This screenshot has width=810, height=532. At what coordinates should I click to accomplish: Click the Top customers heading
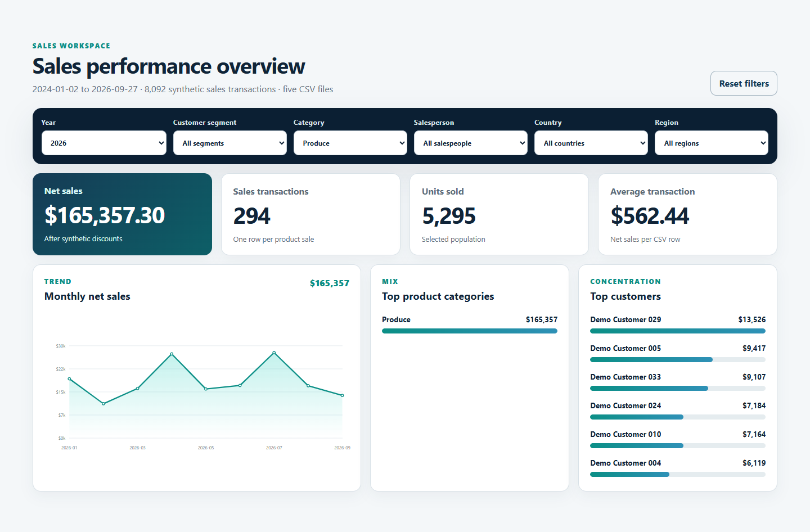tap(625, 296)
